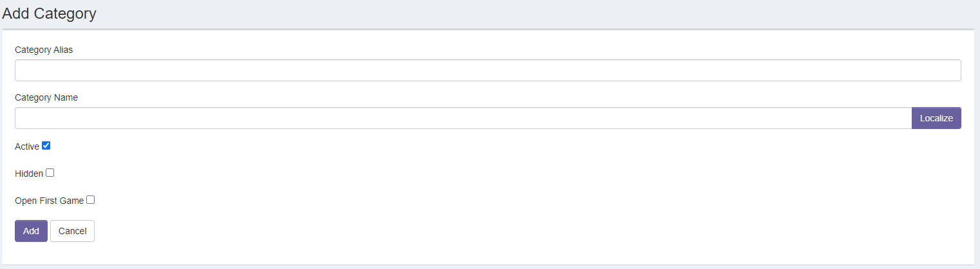Toggle the category Active state off
The width and height of the screenshot is (980, 269).
(x=46, y=146)
